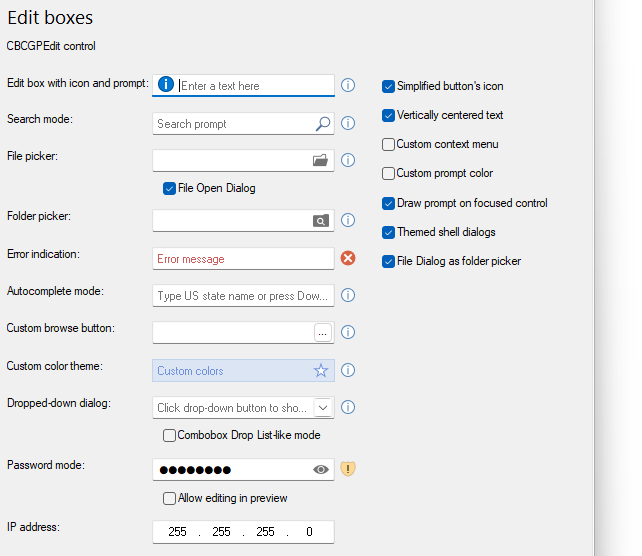
Task: Click the Autocomplete mode: label
Action: click(x=55, y=291)
